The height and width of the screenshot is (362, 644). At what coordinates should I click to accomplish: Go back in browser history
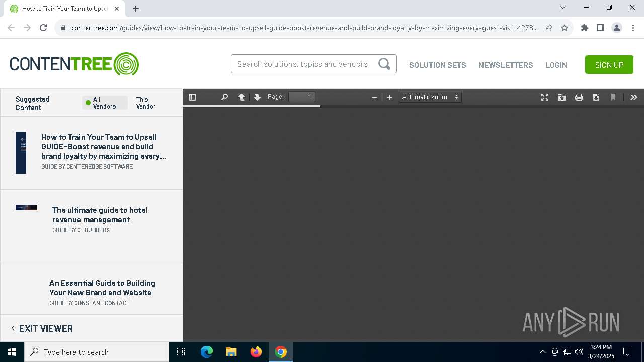(11, 28)
